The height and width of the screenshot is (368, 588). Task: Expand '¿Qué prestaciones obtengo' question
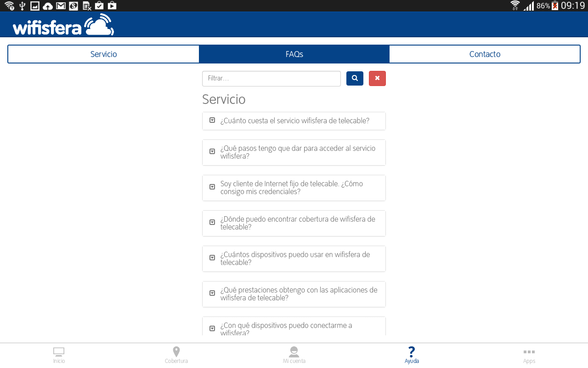pos(294,294)
